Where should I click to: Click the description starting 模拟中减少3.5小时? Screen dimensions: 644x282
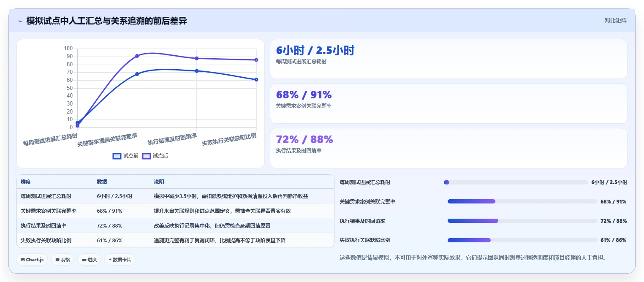coord(231,196)
